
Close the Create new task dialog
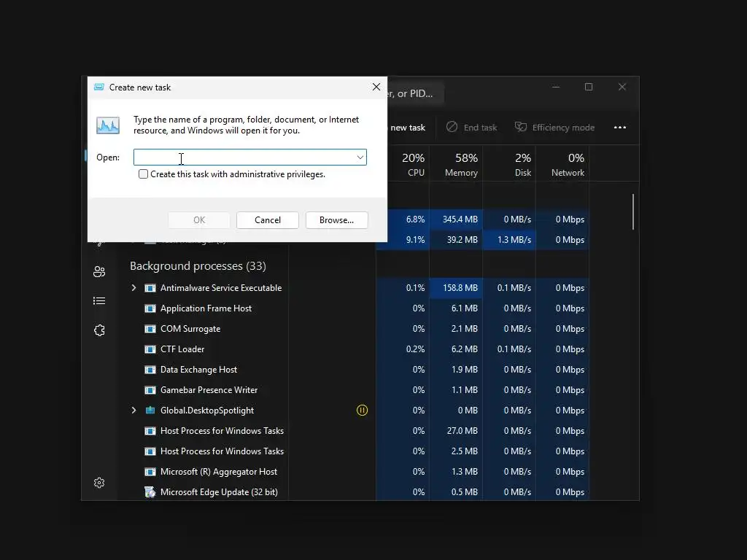tap(376, 87)
